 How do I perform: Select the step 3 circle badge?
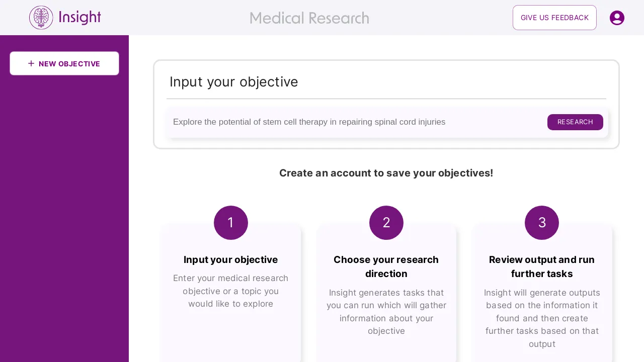point(542,223)
